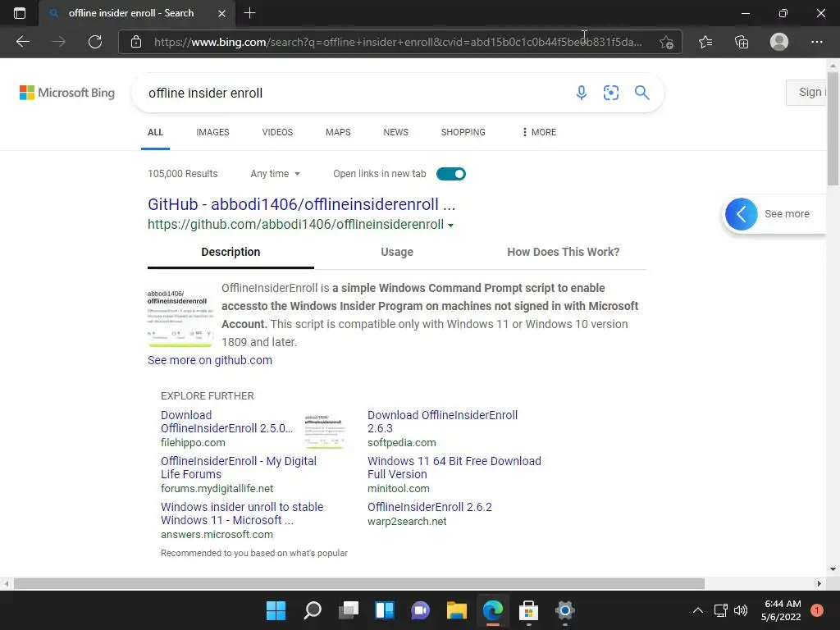Screen dimensions: 840x630
Task: Open taskbar Search
Action: pos(313,610)
